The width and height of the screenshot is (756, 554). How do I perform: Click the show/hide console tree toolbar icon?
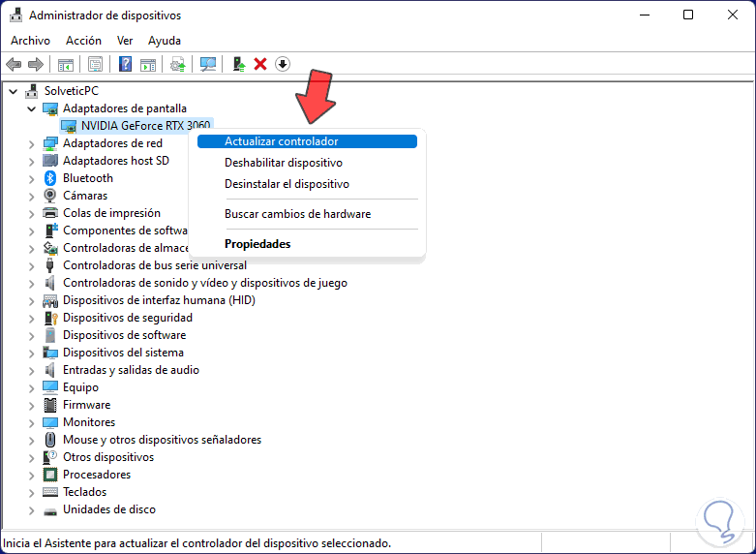[x=66, y=64]
